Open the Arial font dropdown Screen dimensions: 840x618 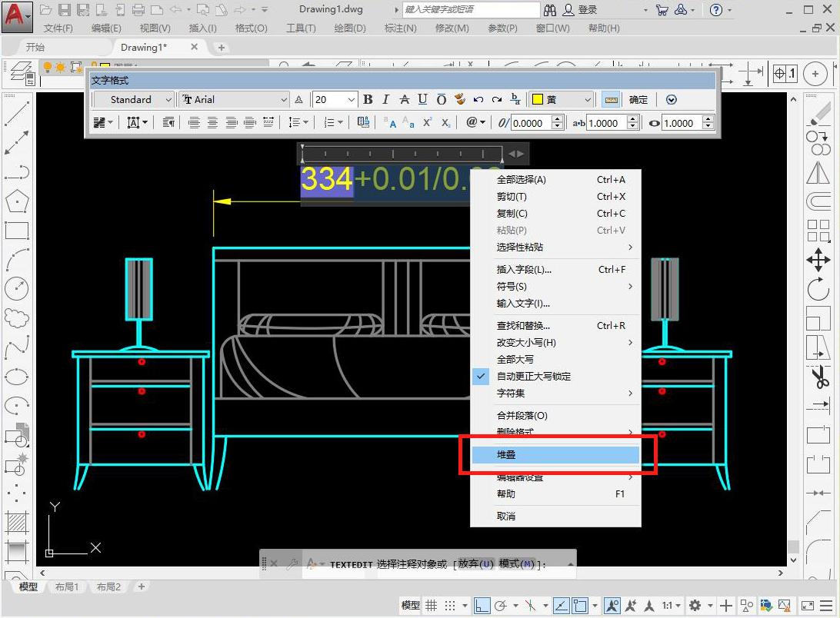[283, 99]
